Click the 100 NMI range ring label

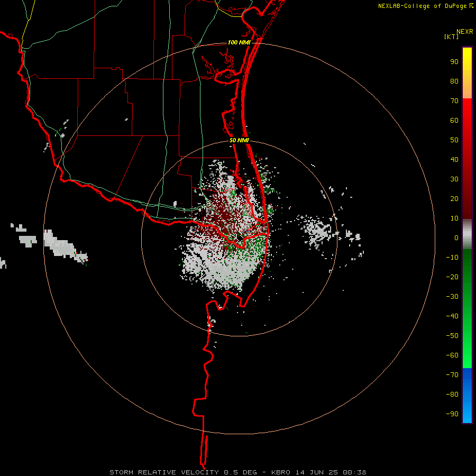[239, 42]
